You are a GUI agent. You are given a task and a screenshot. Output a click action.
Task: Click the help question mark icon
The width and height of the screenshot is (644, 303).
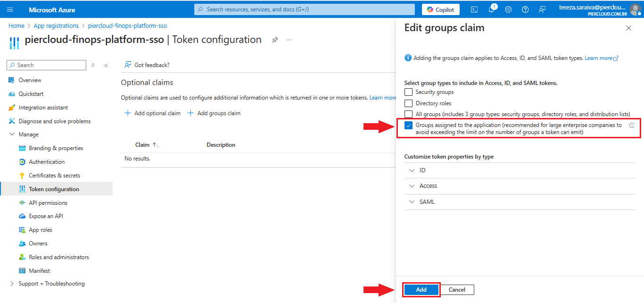[x=525, y=9]
